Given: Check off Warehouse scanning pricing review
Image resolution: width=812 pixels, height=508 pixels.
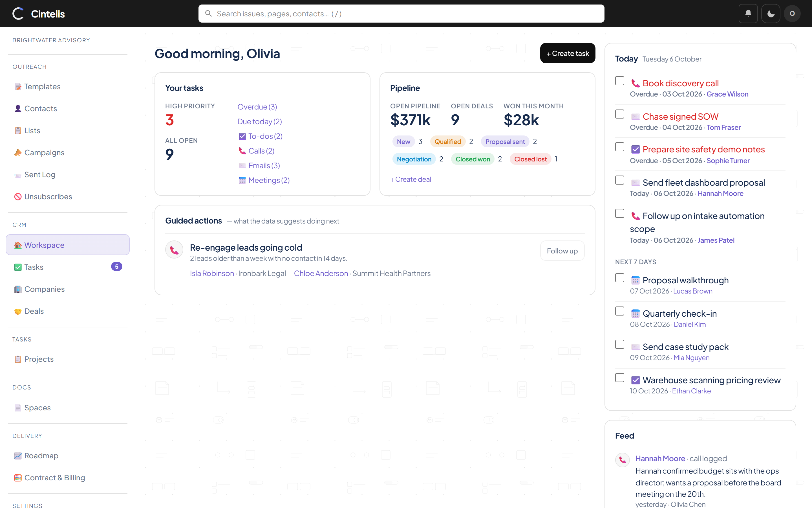Looking at the screenshot, I should pos(619,378).
